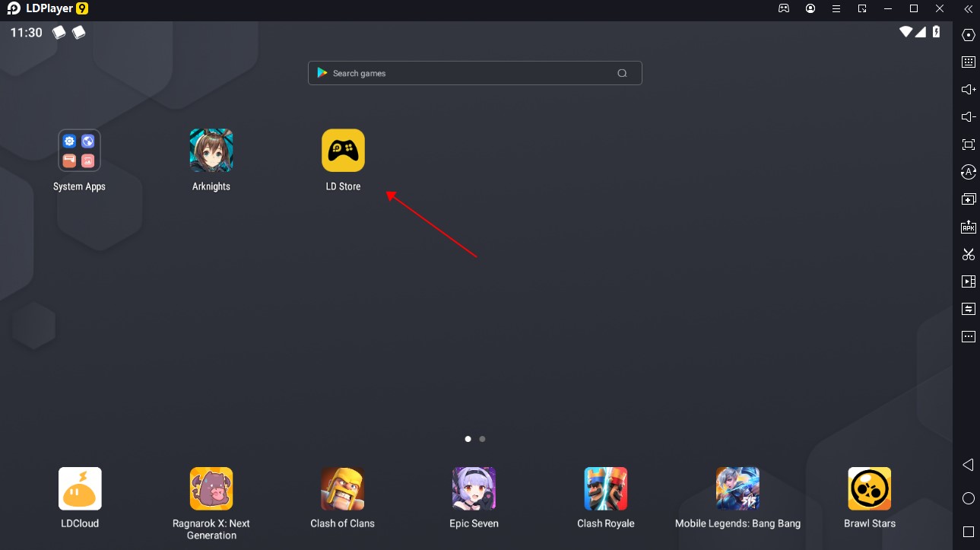
Task: Tap the Android back triangle button
Action: [x=968, y=465]
